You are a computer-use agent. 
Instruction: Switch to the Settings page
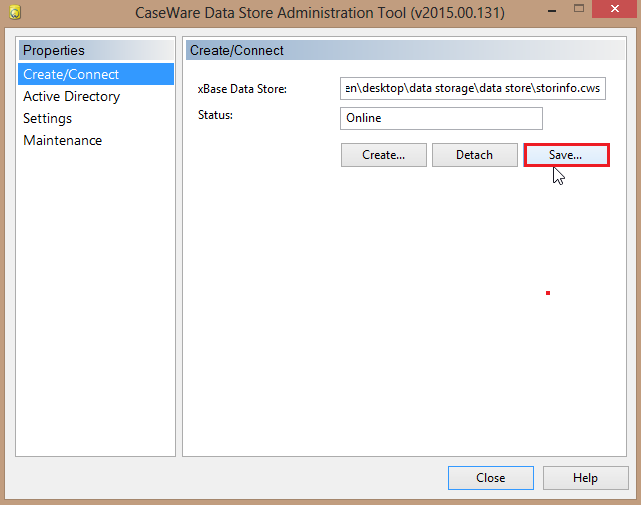[x=47, y=118]
